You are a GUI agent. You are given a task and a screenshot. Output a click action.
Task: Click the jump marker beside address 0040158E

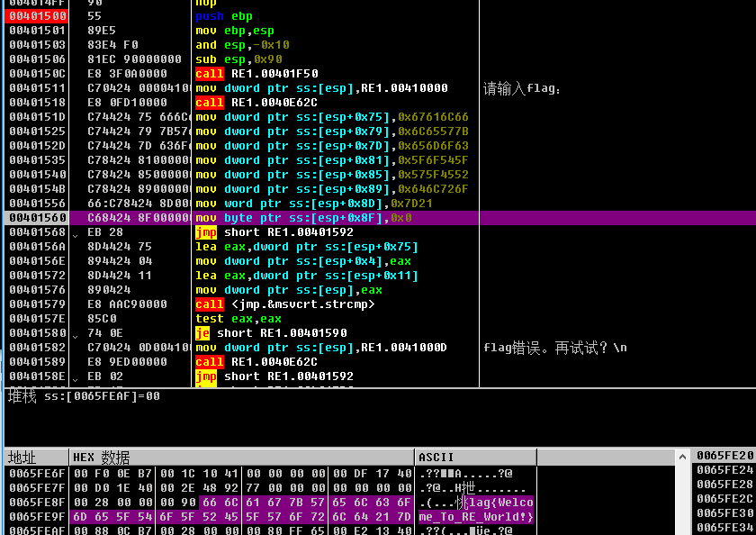pyautogui.click(x=76, y=377)
